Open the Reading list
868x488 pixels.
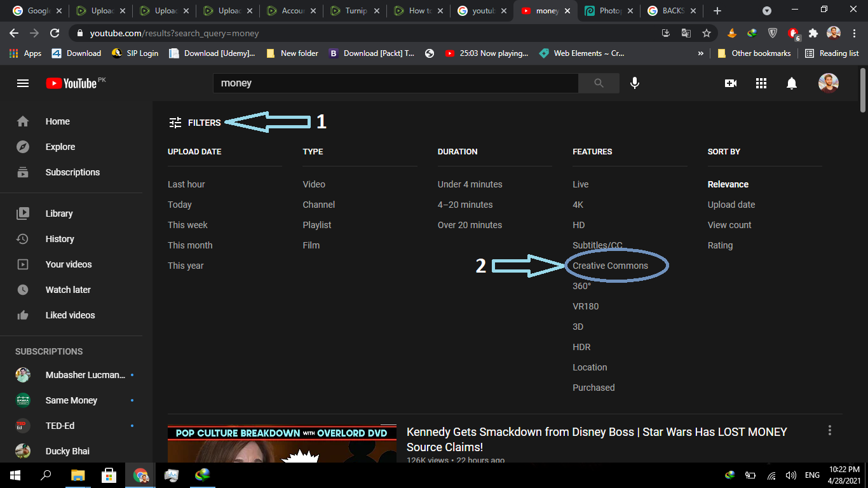(x=832, y=53)
